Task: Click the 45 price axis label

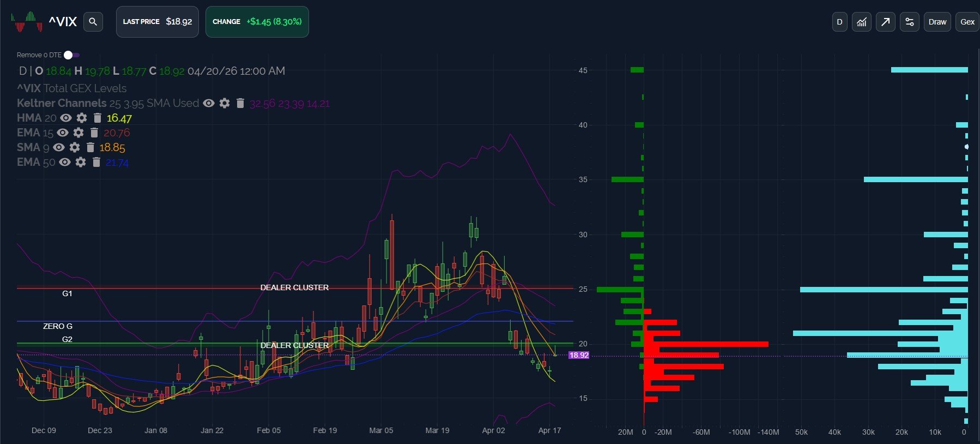Action: tap(583, 70)
